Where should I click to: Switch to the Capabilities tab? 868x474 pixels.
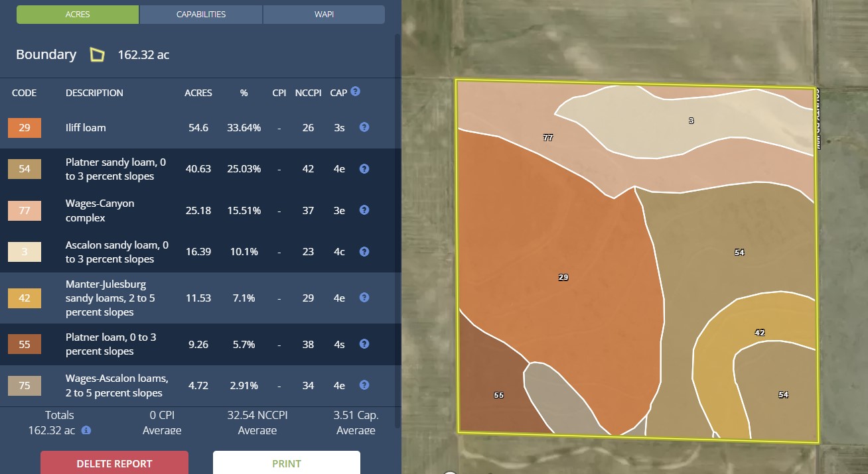coord(201,15)
